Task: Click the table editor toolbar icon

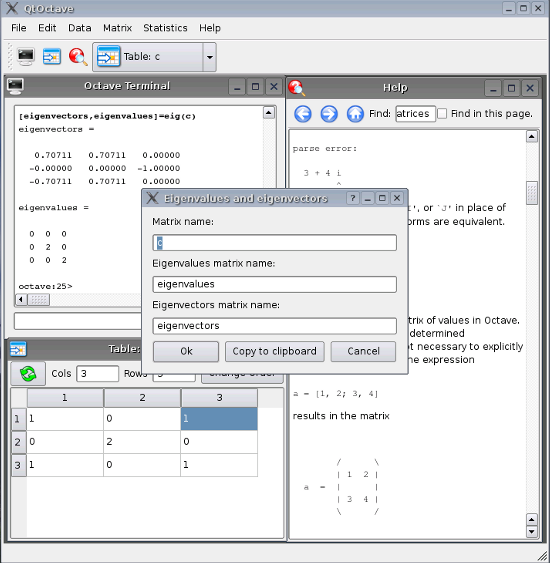Action: point(52,57)
